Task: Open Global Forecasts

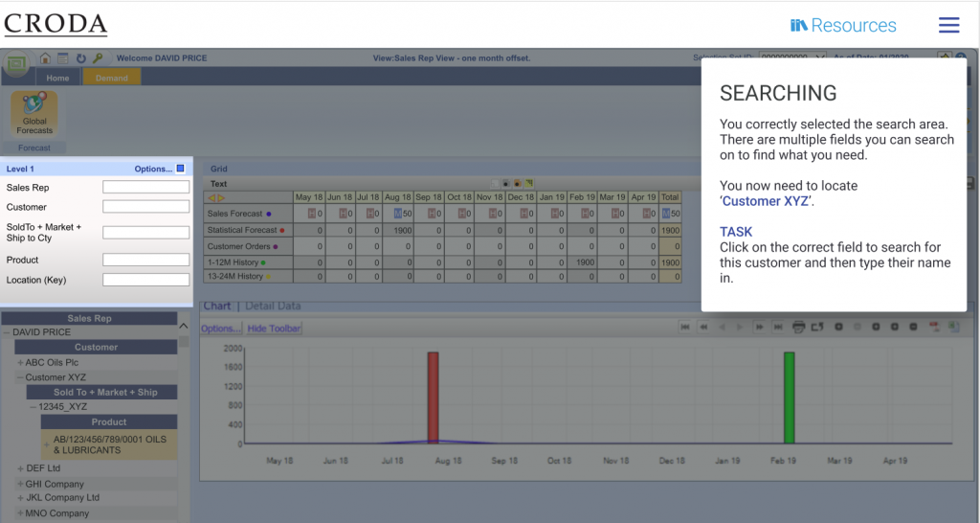Action: click(x=34, y=113)
